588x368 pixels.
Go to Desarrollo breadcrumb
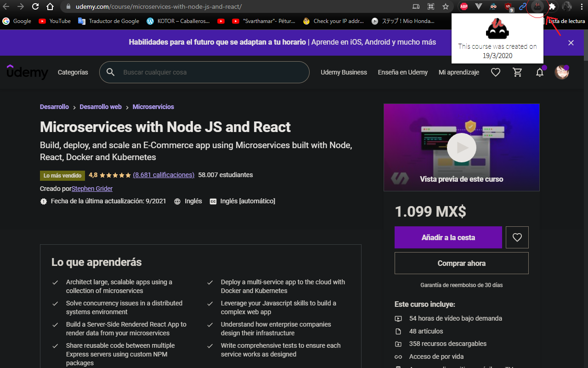[54, 107]
